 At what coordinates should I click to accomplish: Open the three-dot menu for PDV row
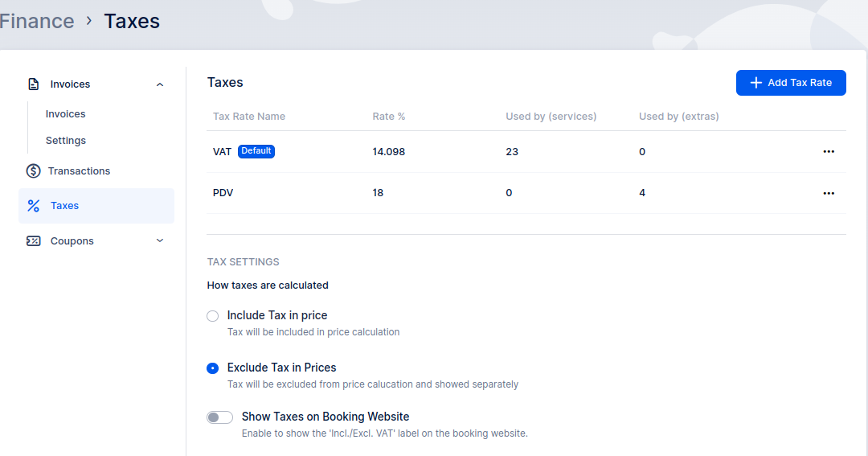tap(829, 193)
